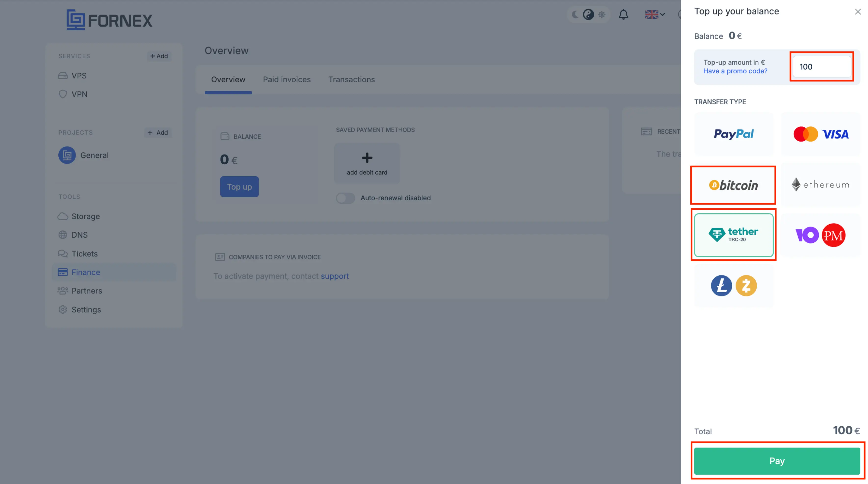Click the Partners people icon
The height and width of the screenshot is (484, 868).
[x=63, y=291]
